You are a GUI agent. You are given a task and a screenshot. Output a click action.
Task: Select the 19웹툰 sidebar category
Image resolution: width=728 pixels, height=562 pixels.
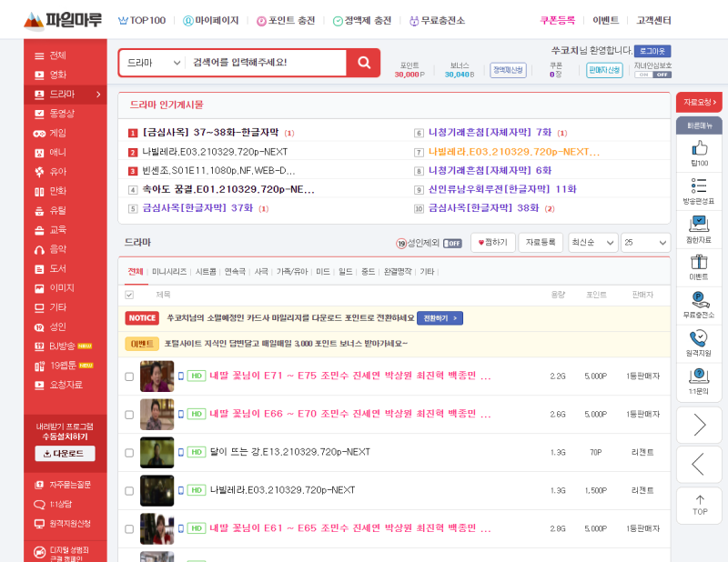point(65,366)
